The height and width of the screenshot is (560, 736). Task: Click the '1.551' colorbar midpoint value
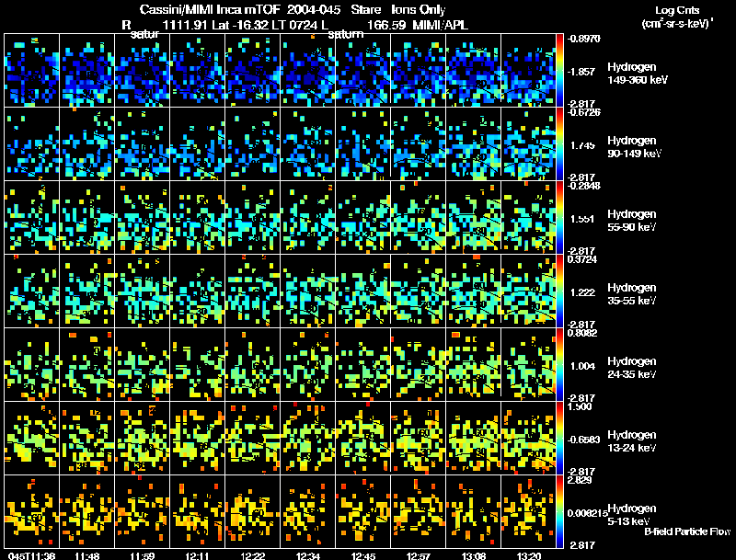click(x=582, y=219)
